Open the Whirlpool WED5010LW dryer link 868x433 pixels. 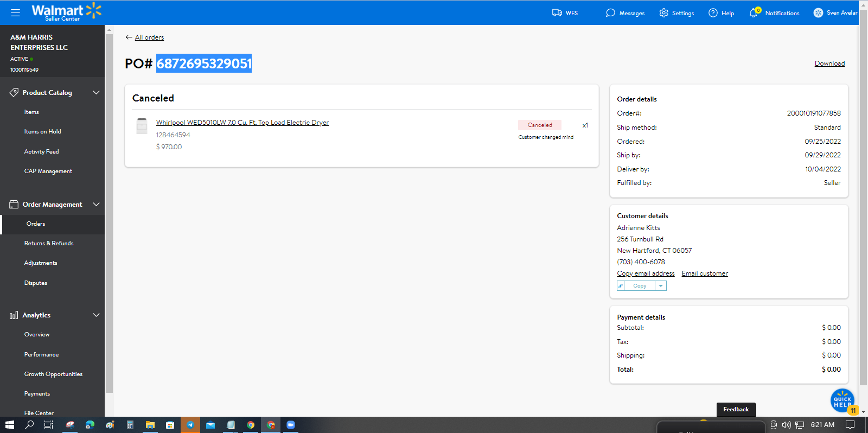click(x=242, y=123)
